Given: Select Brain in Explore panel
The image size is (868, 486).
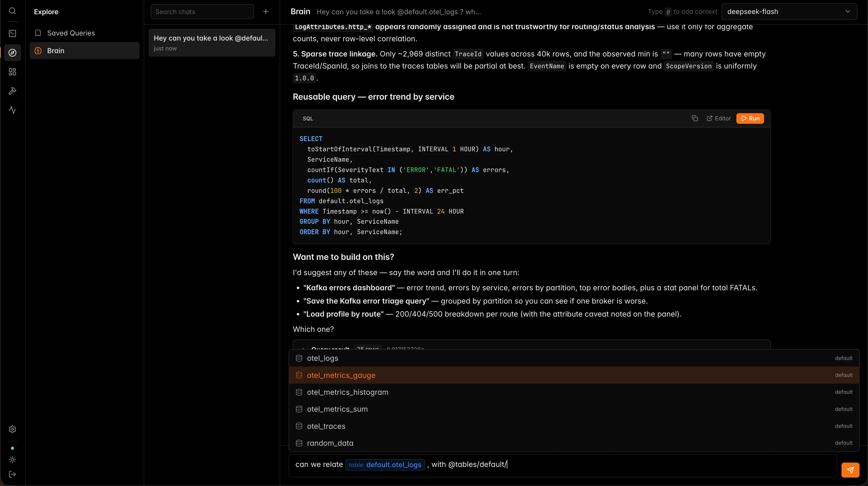Looking at the screenshot, I should pyautogui.click(x=85, y=51).
